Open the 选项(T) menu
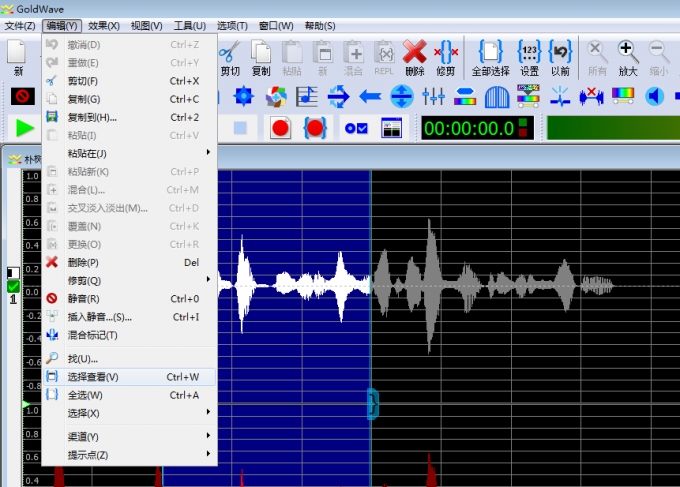680x487 pixels. coord(232,26)
